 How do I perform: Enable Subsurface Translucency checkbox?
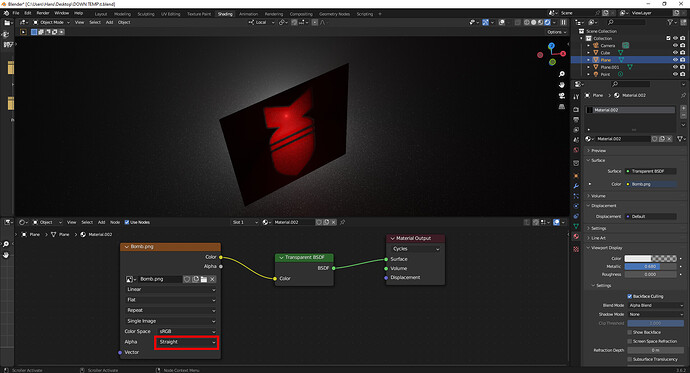630,359
